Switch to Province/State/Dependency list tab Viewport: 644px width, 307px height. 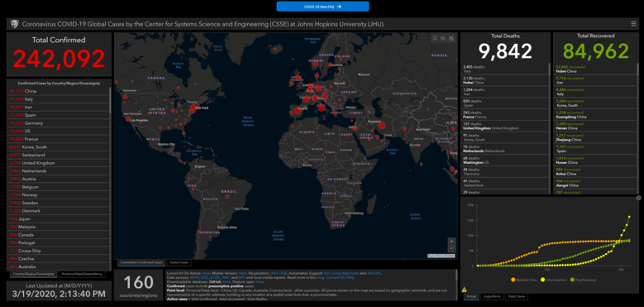pyautogui.click(x=82, y=274)
